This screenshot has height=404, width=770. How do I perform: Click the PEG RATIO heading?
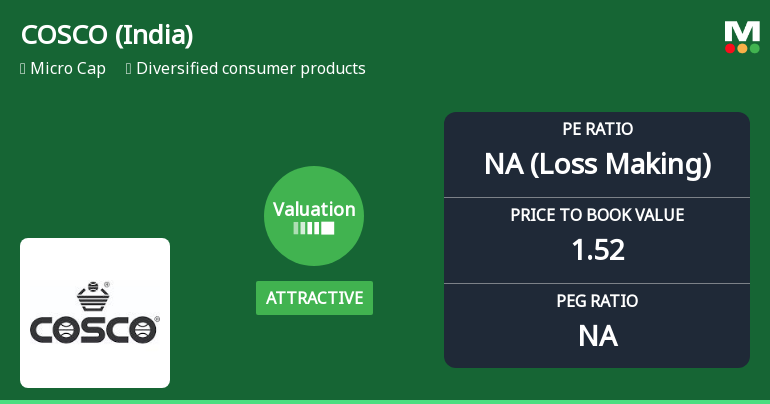[597, 301]
